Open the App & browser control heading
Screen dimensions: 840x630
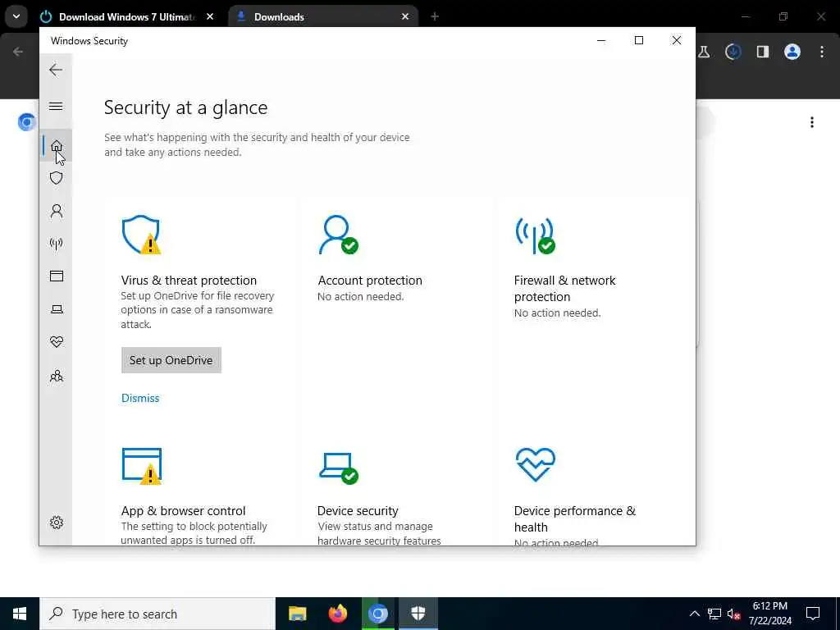(x=183, y=510)
